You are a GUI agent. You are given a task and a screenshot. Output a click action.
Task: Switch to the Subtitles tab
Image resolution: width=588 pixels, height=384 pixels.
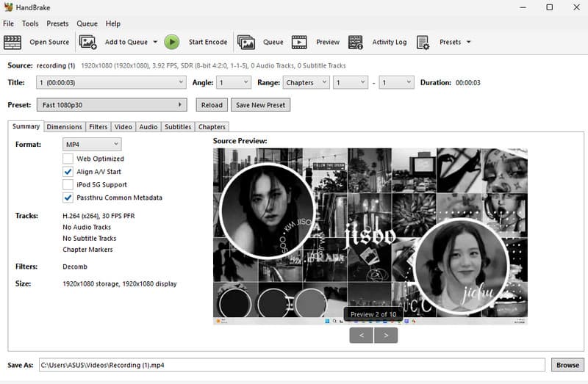178,126
